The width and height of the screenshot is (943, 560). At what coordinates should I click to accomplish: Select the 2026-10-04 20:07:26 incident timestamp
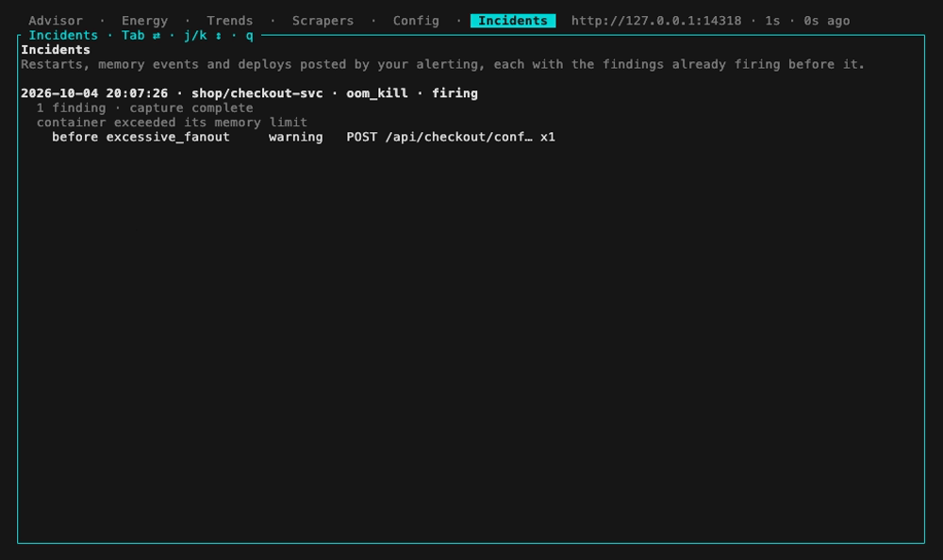(x=94, y=93)
